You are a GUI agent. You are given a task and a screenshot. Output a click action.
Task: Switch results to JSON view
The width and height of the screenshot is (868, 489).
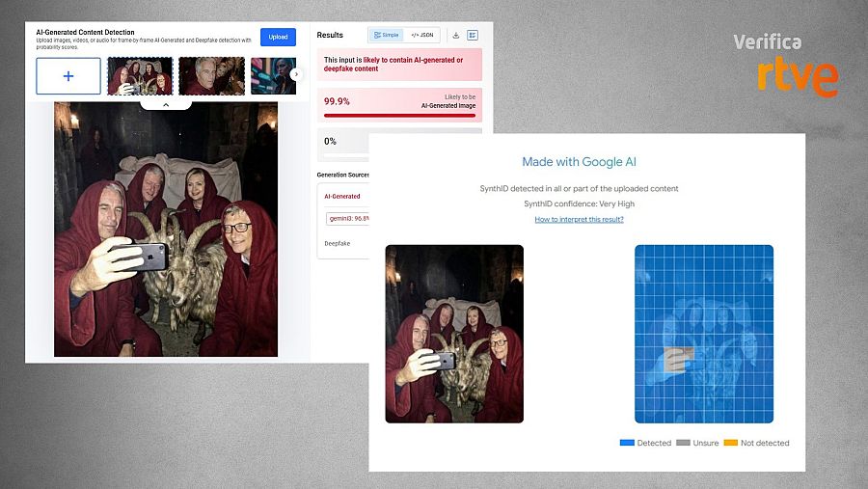pyautogui.click(x=421, y=35)
